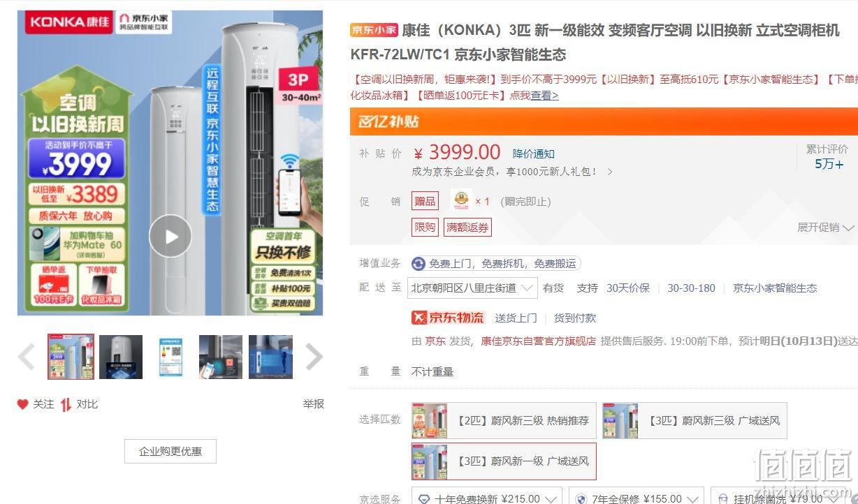The height and width of the screenshot is (504, 858).
Task: Click the 免费上门 service icon
Action: 419,264
